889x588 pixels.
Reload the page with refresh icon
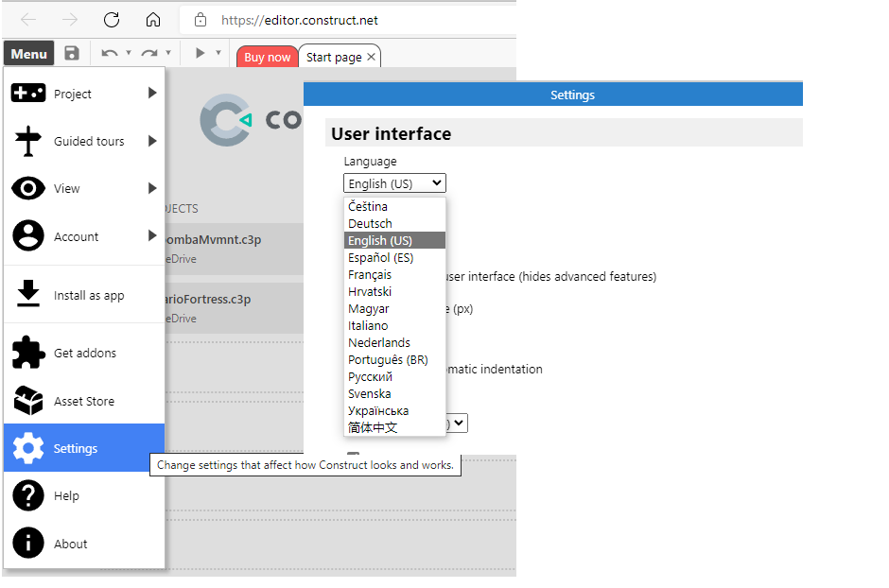pos(112,20)
